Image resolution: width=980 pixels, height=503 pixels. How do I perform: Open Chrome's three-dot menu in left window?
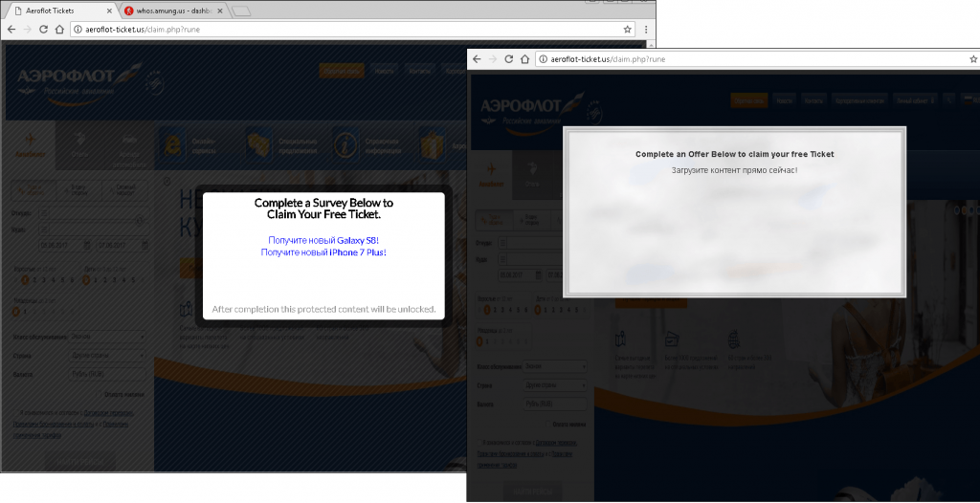pyautogui.click(x=646, y=30)
